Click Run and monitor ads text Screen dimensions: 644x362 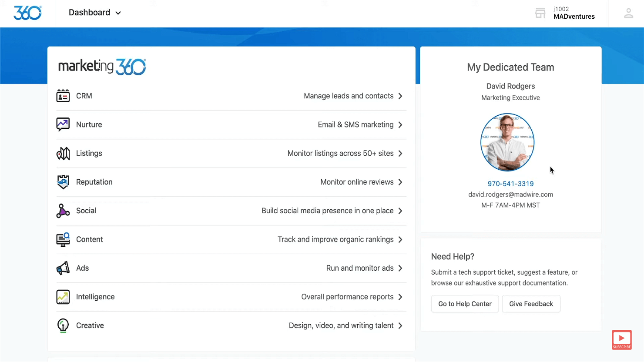360,268
